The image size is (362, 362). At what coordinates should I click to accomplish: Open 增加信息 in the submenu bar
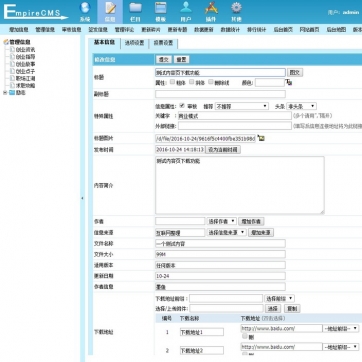tap(19, 29)
